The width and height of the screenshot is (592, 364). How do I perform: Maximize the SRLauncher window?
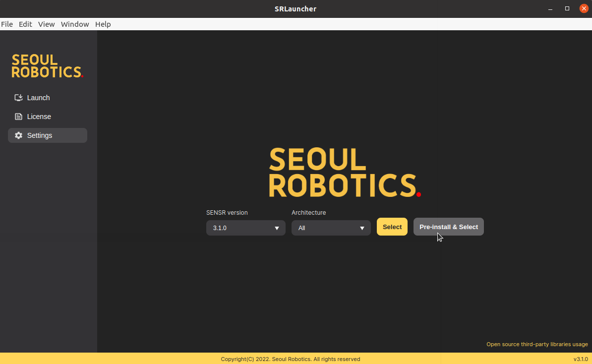567,9
